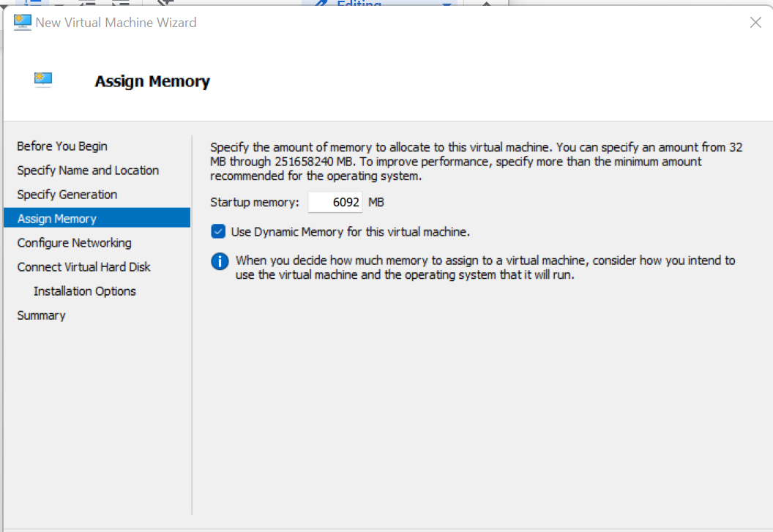773x532 pixels.
Task: Click the Assign Memory page heading
Action: pos(152,82)
